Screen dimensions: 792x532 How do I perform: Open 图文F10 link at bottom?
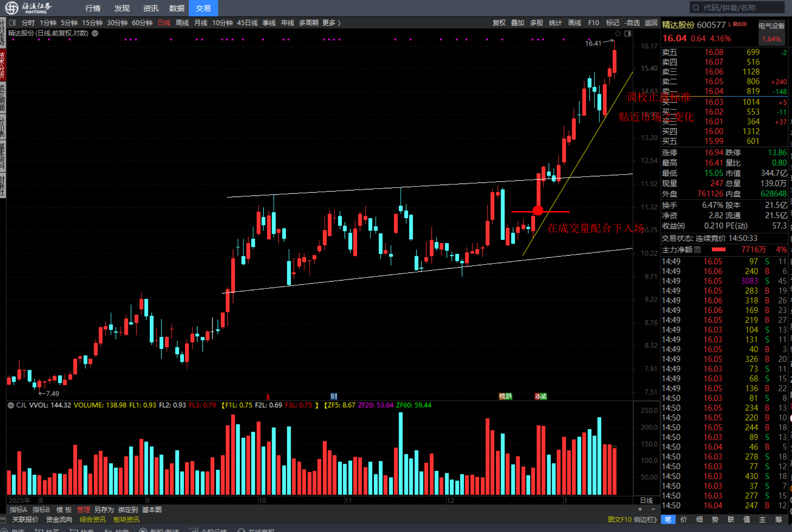tap(619, 519)
